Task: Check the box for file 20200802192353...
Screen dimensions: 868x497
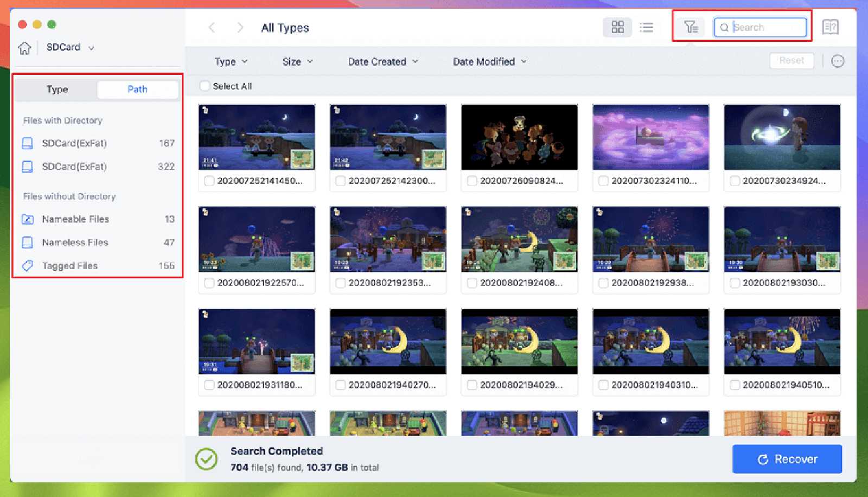Action: (340, 283)
